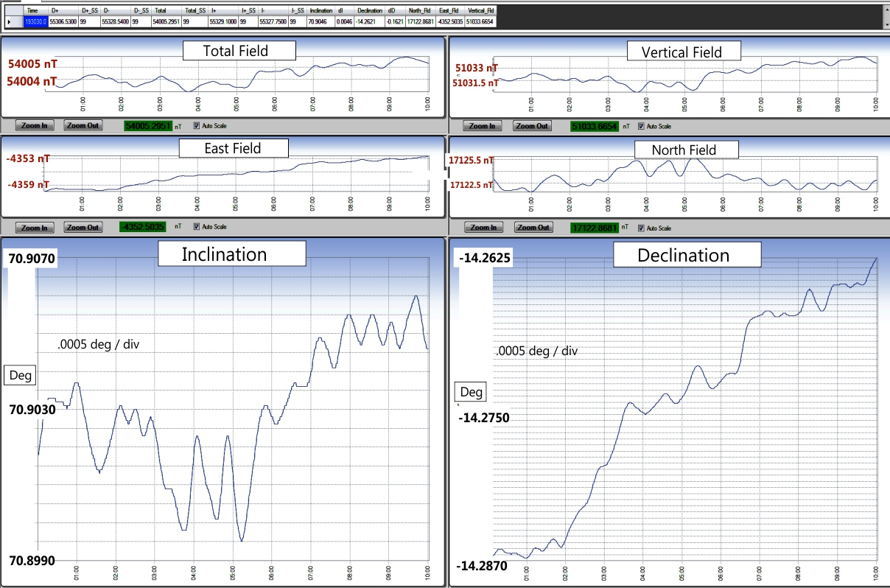Disable Auto Scale for the Vertical Field chart
The width and height of the screenshot is (890, 588).
[641, 126]
